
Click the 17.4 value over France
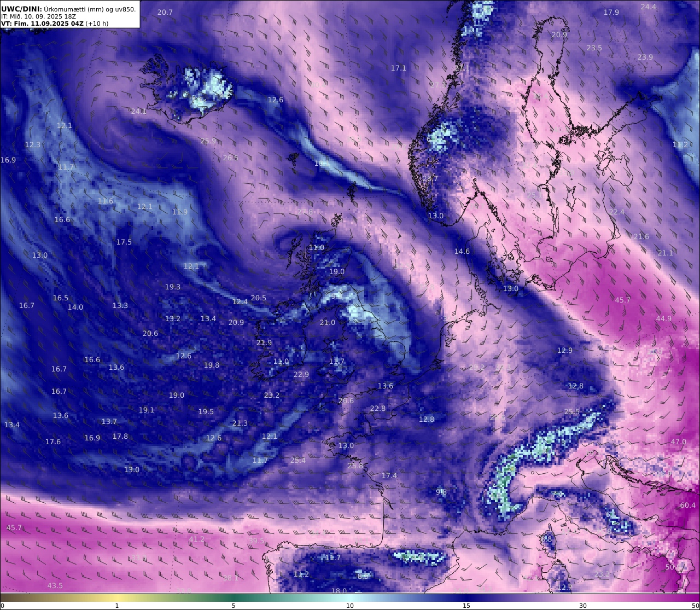389,476
